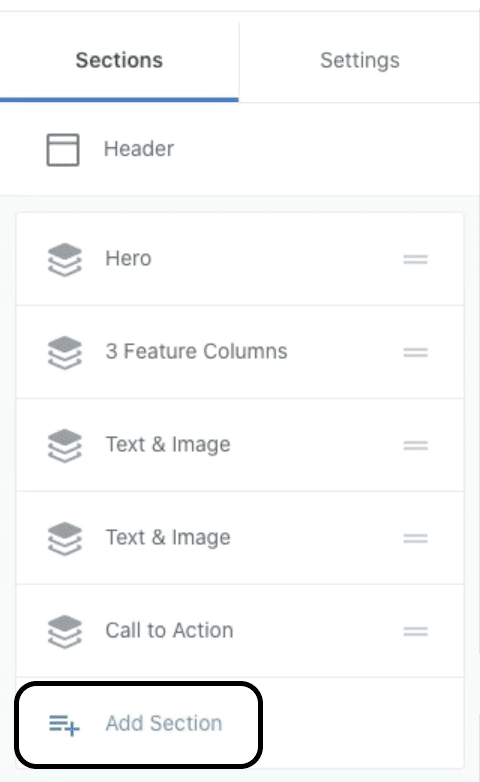Click layers icon of Text & Image below 3 Feature Columns
The height and width of the screenshot is (782, 480).
(64, 445)
